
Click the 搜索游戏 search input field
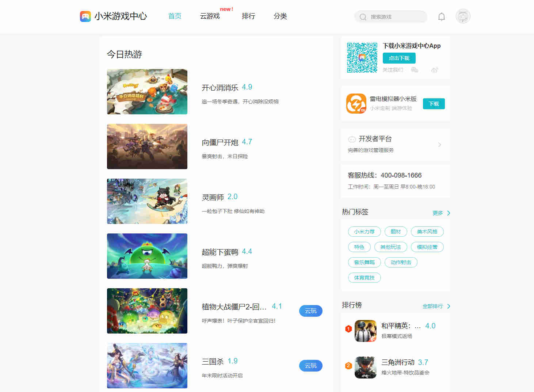pos(390,17)
